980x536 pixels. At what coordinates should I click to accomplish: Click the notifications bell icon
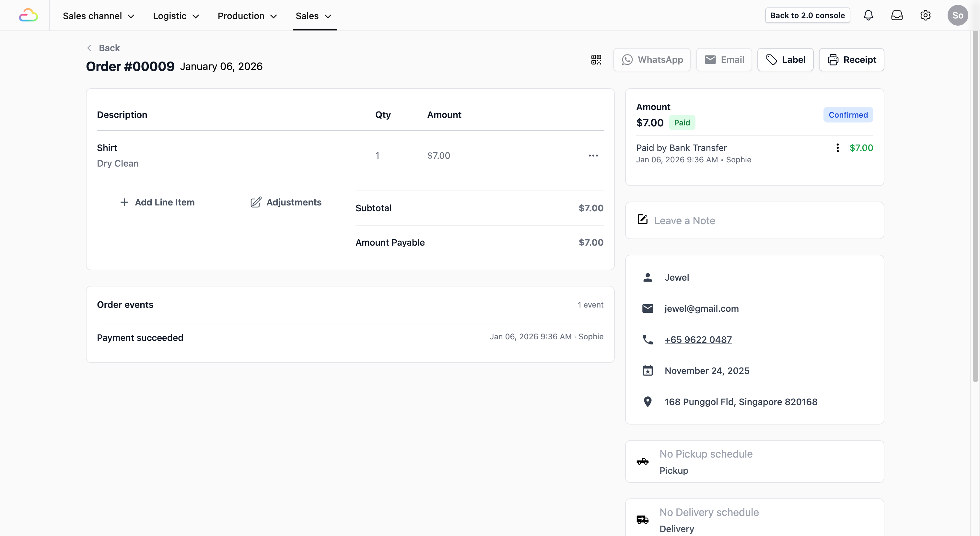[x=868, y=16]
